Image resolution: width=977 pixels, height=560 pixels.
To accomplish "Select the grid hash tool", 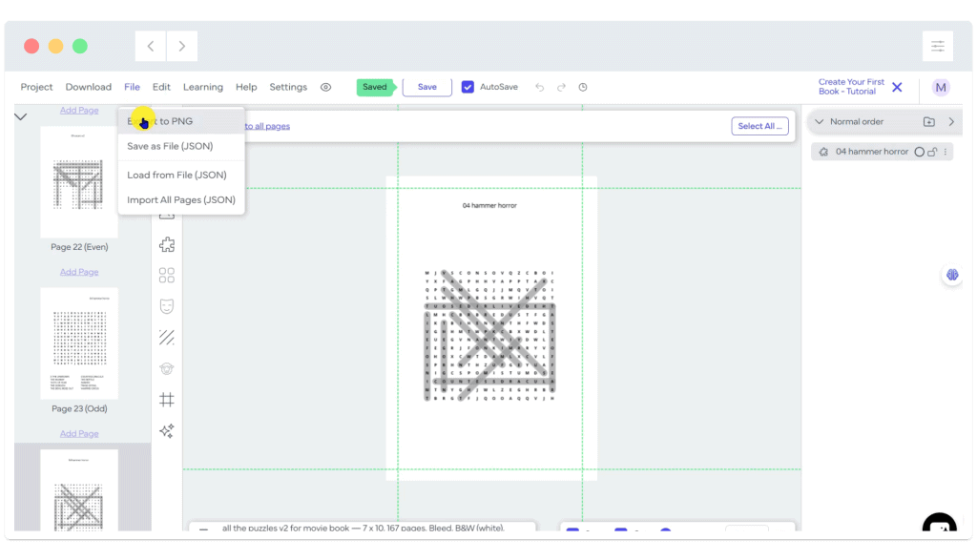I will [166, 400].
